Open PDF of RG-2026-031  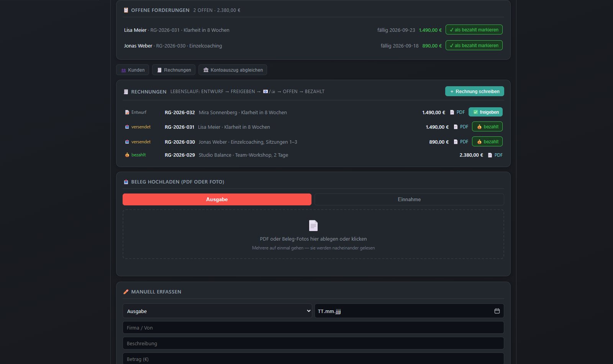[x=461, y=127]
